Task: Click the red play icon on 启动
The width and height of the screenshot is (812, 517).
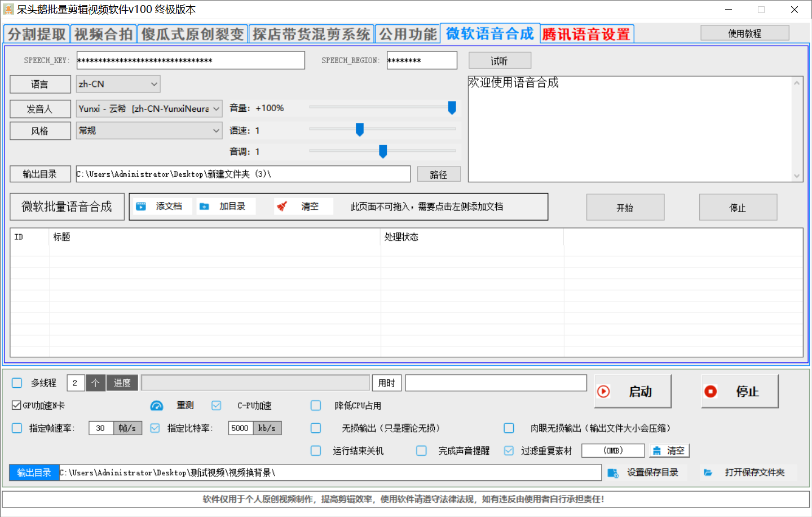Action: tap(603, 392)
